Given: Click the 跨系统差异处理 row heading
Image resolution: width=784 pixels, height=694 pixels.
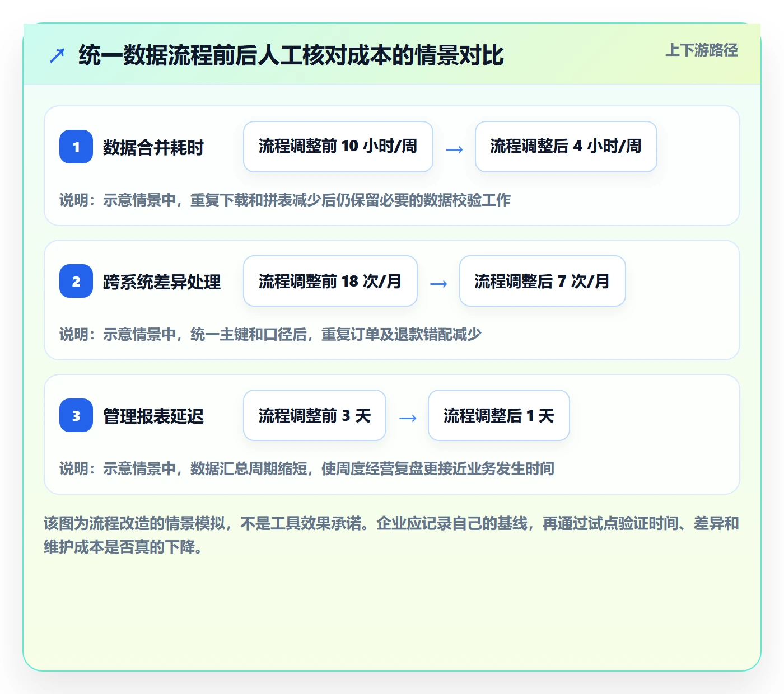Looking at the screenshot, I should [x=162, y=282].
